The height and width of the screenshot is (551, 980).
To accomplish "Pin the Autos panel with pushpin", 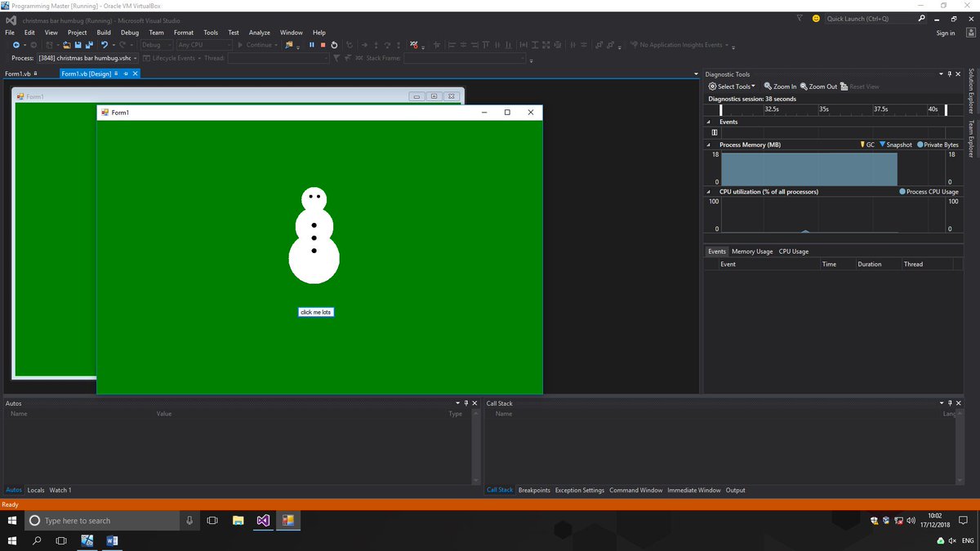I will pos(465,403).
